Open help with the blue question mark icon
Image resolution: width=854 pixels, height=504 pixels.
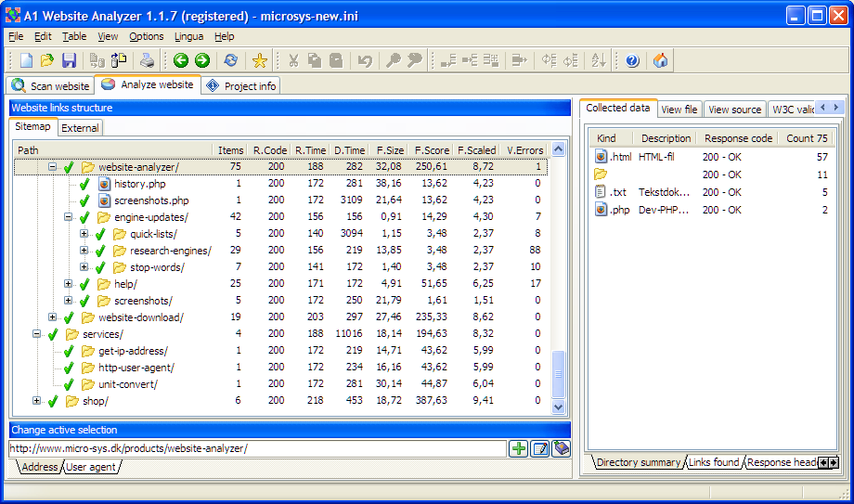point(632,60)
